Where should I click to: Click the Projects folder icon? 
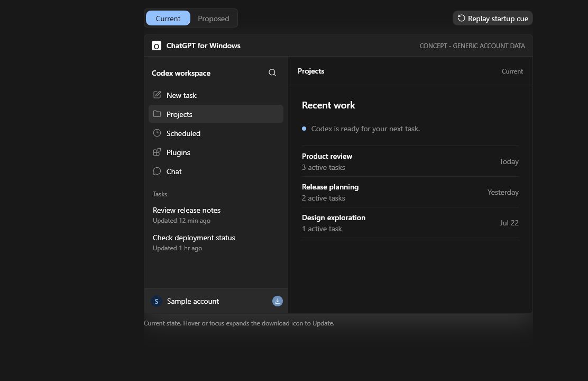click(157, 114)
